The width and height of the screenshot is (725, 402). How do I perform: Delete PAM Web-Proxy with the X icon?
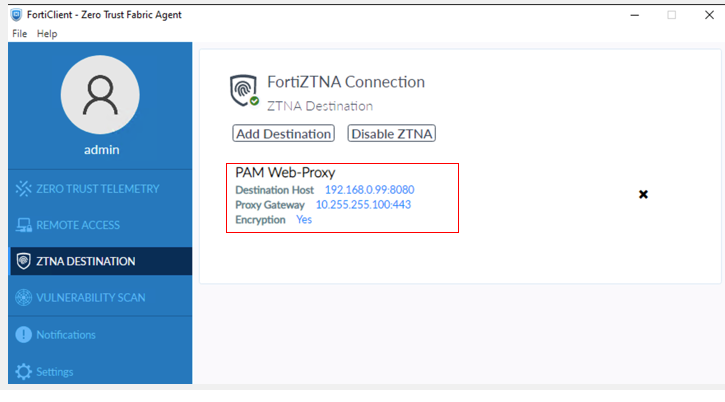click(x=643, y=194)
